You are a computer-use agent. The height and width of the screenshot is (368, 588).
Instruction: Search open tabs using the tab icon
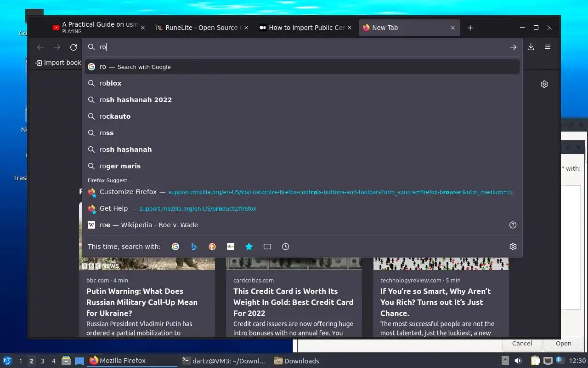point(267,247)
